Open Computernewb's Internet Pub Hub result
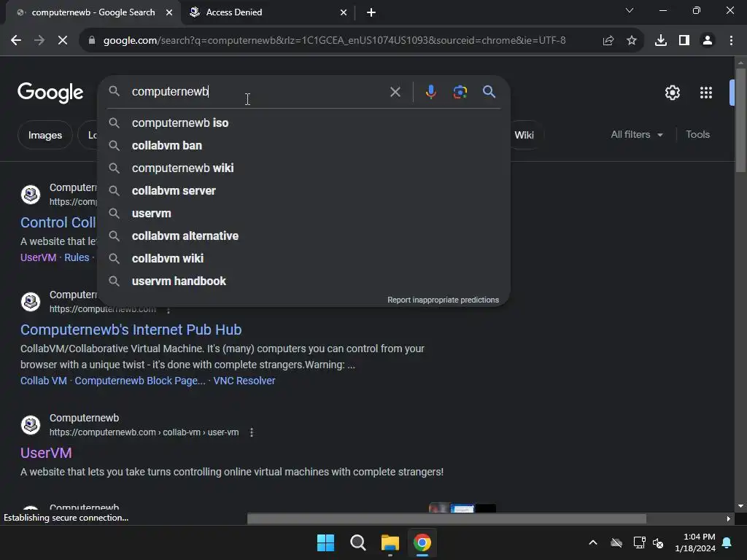 point(131,330)
